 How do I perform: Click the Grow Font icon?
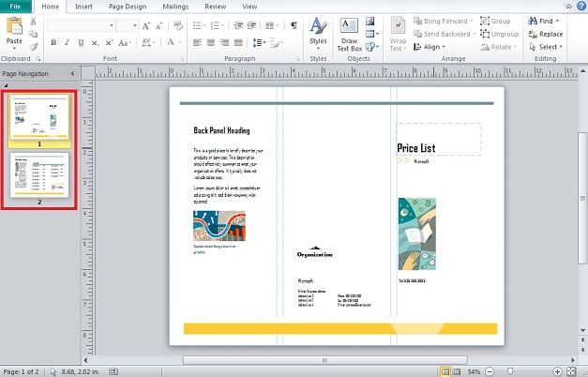[x=146, y=25]
